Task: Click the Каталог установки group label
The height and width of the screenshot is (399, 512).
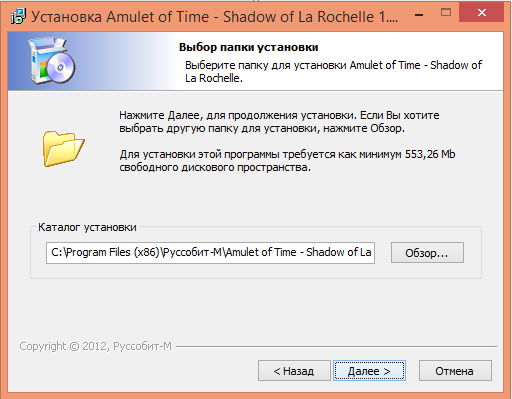Action: pos(87,227)
